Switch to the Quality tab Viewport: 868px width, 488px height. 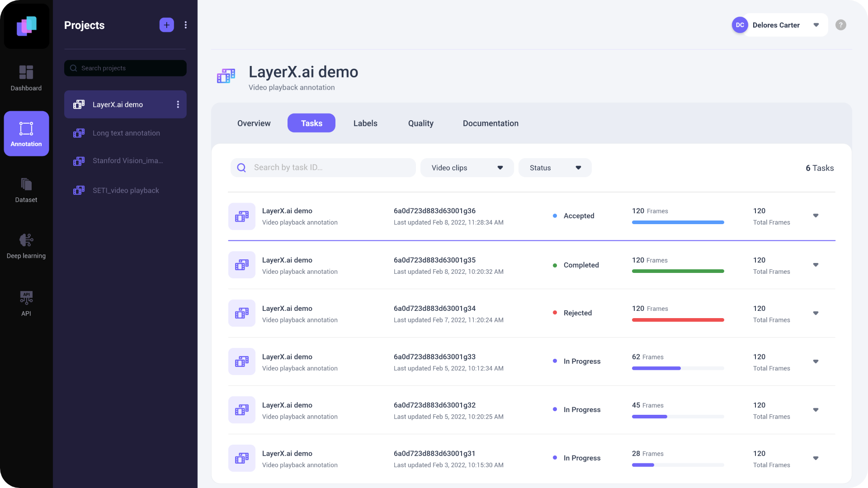[420, 123]
